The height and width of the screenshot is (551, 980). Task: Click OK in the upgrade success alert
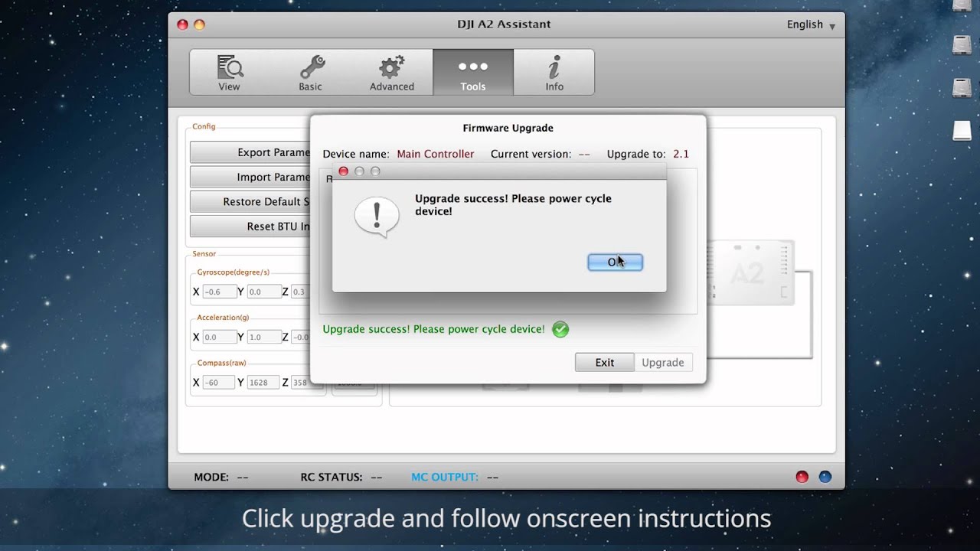pyautogui.click(x=615, y=262)
